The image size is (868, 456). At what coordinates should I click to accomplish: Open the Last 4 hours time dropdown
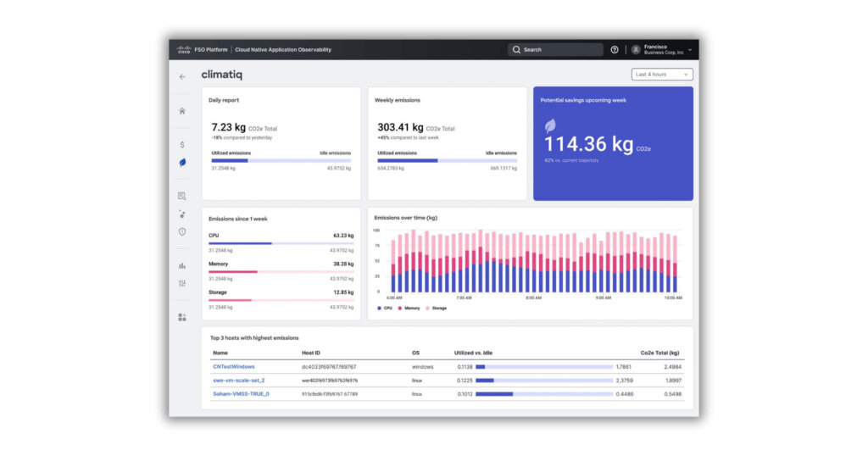coord(662,74)
